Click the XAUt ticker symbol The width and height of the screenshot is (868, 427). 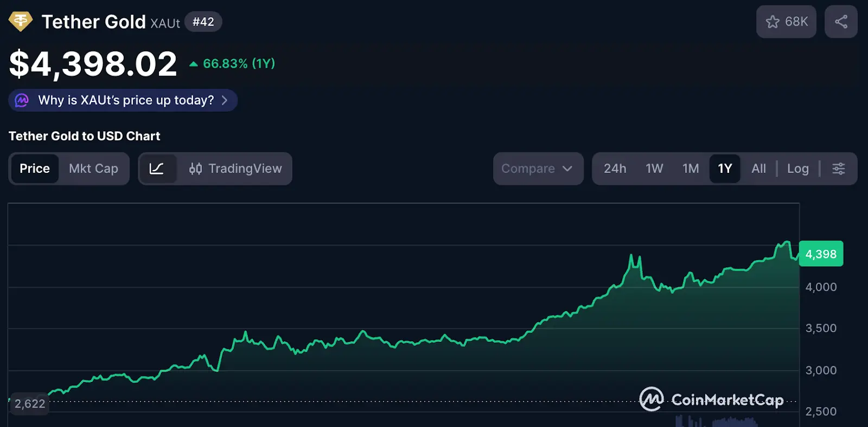(x=165, y=23)
